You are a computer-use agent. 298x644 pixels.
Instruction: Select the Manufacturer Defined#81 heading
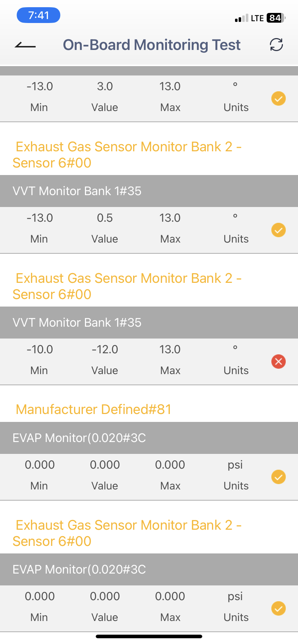[x=94, y=409]
